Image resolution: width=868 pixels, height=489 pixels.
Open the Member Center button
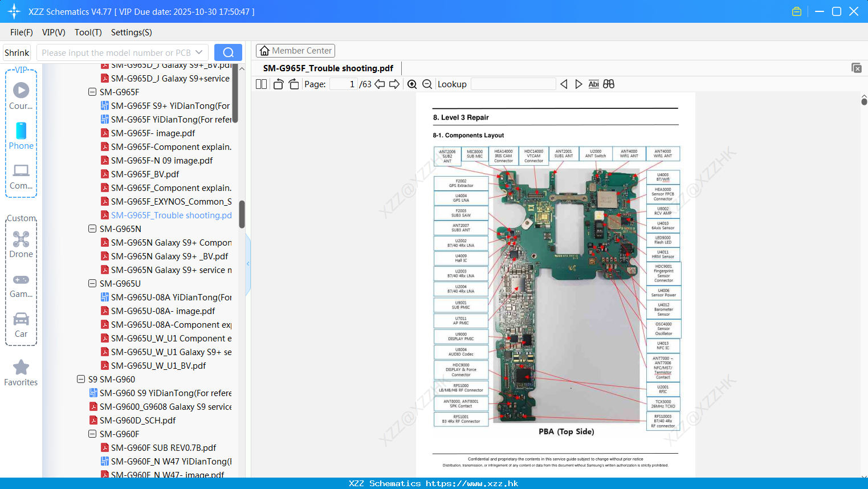click(295, 51)
